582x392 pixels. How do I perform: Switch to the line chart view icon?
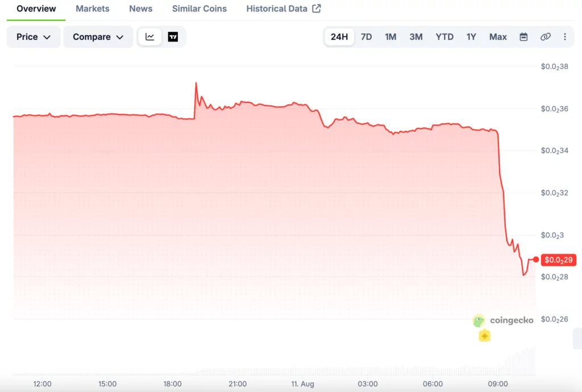coord(149,37)
